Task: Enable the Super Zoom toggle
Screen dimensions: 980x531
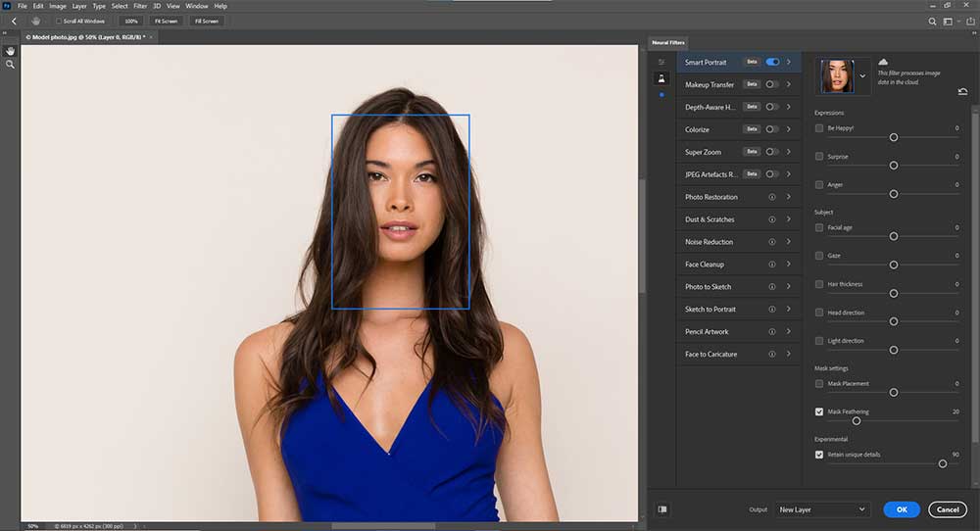Action: point(772,152)
